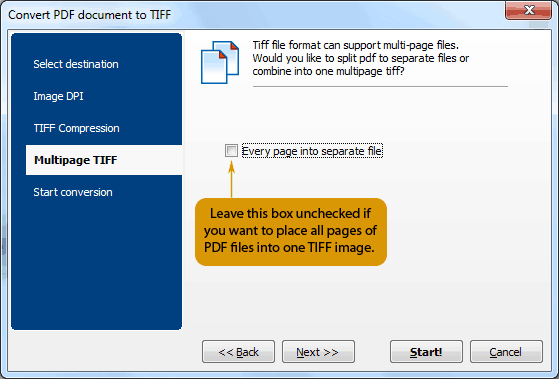Click the orange 'Leave this box unchecked' callout
Screen dimensions: 559x379
(x=291, y=232)
